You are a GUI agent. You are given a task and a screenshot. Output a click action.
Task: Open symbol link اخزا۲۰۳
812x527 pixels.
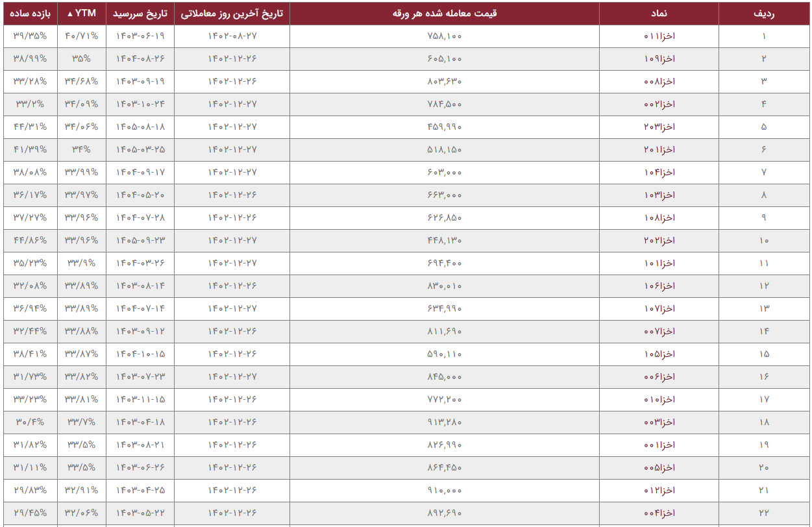tap(659, 127)
